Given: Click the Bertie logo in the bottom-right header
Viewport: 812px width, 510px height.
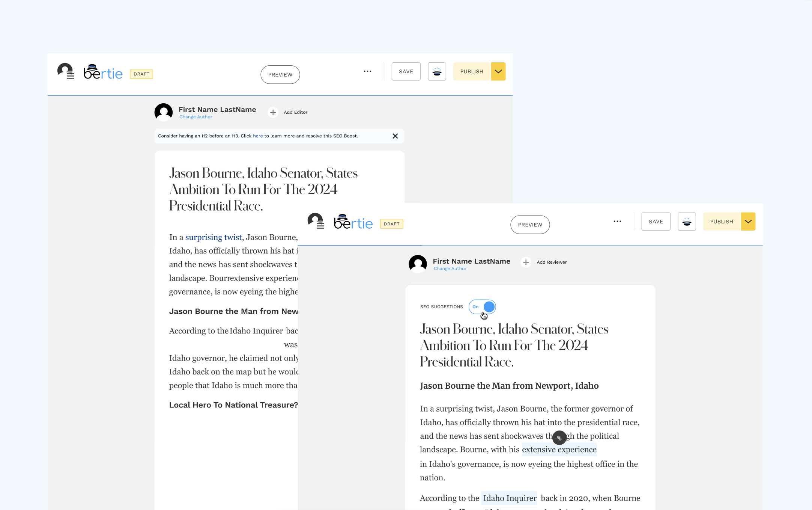Looking at the screenshot, I should coord(353,222).
